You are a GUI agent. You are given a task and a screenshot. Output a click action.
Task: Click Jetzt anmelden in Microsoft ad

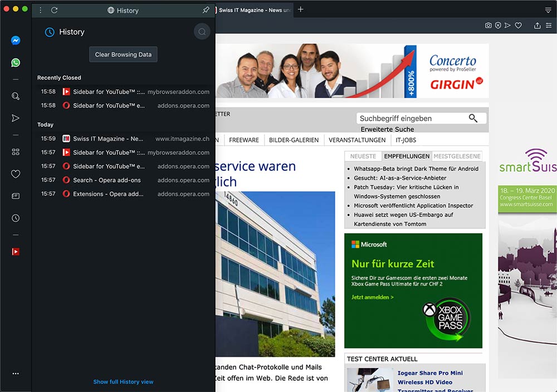pyautogui.click(x=372, y=297)
